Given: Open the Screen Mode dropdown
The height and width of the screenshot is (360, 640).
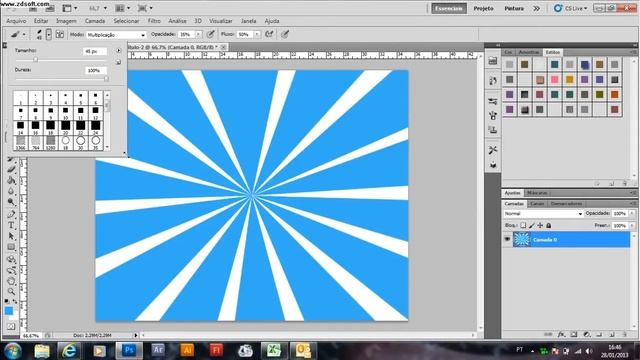Looking at the screenshot, I should 145,8.
